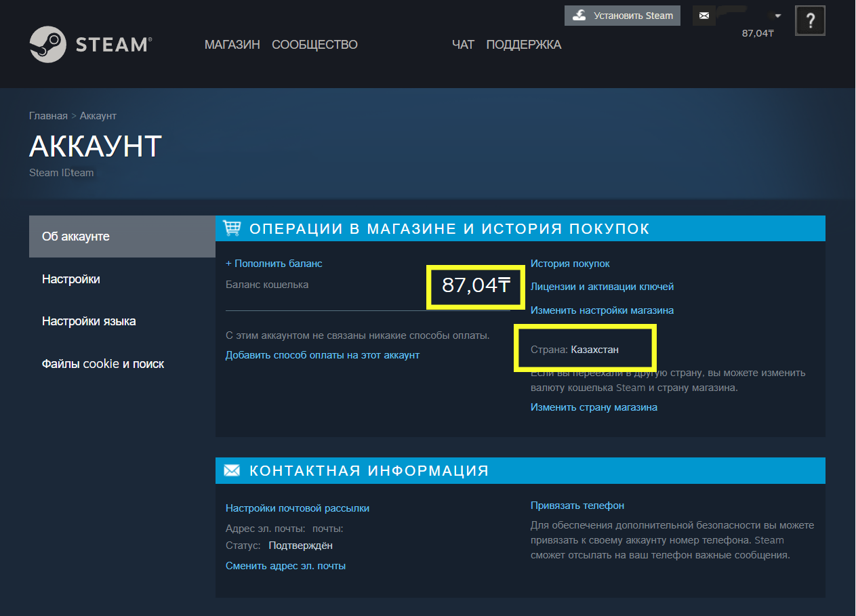Click the АККАУНТ page heading
The image size is (856, 616).
(96, 146)
